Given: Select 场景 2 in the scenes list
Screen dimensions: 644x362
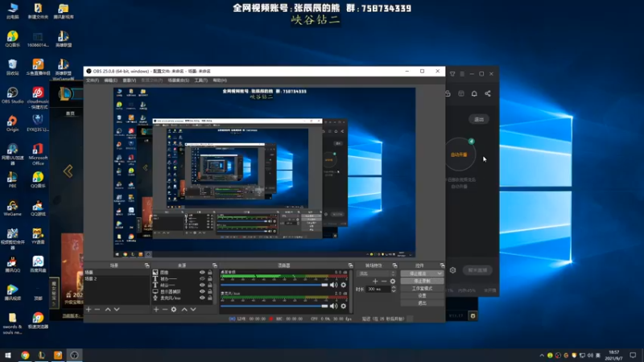Looking at the screenshot, I should [117, 278].
